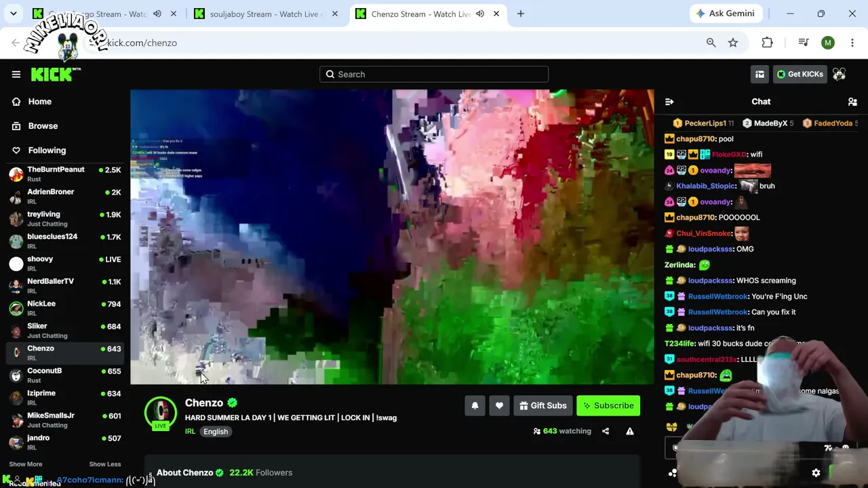The image size is (868, 488).
Task: Click the search magnifier icon in Kick search
Action: [330, 75]
